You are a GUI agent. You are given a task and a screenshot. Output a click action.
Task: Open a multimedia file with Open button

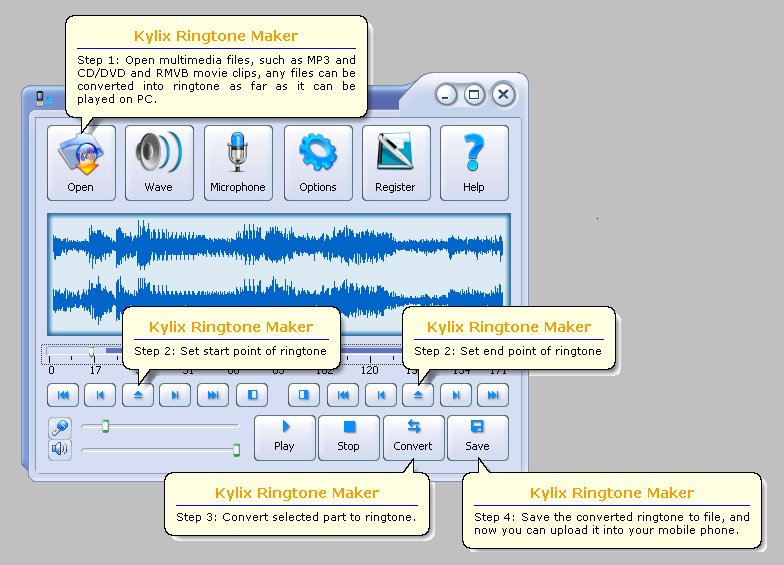[x=82, y=163]
